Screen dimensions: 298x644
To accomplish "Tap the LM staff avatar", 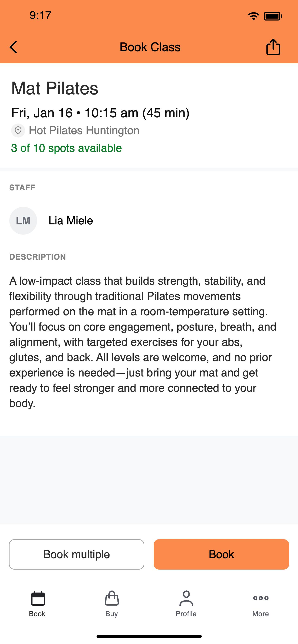I will coord(23,220).
